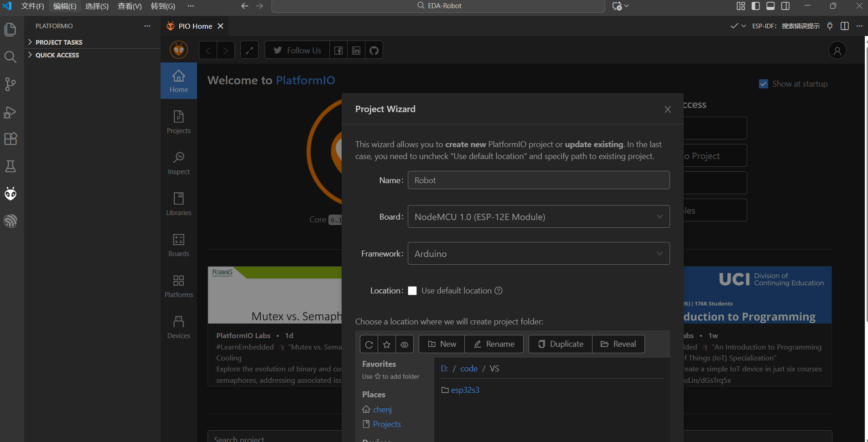868x442 pixels.
Task: Click the Use default location help icon
Action: (x=499, y=291)
